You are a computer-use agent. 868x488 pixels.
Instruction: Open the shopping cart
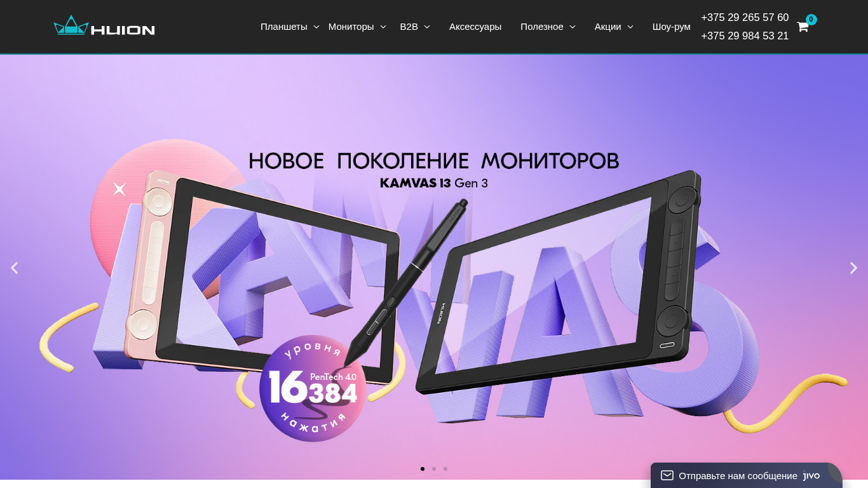point(803,27)
